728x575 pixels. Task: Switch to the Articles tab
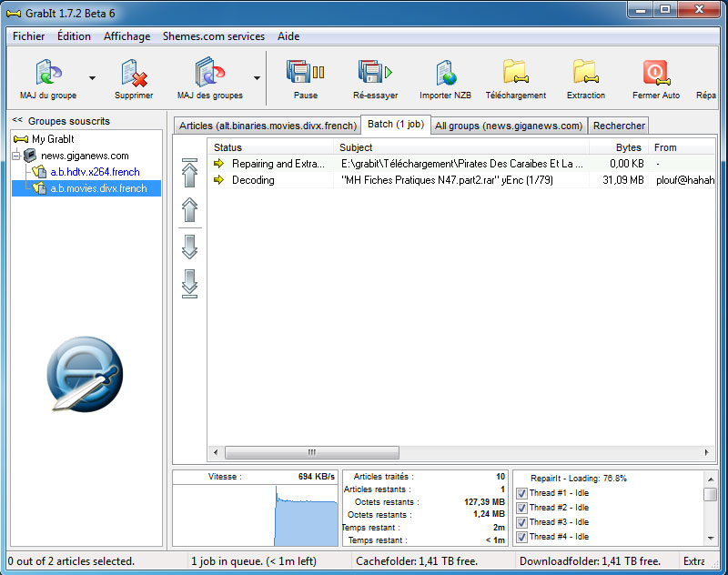pos(268,126)
